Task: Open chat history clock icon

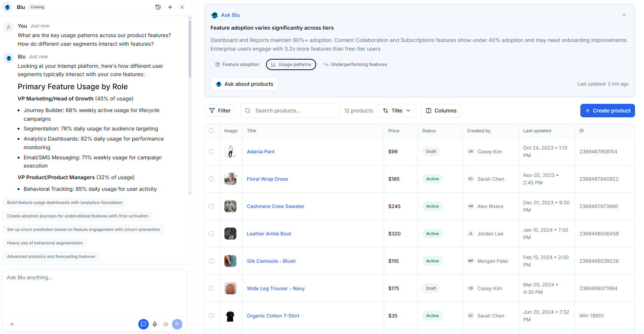Action: pyautogui.click(x=158, y=7)
